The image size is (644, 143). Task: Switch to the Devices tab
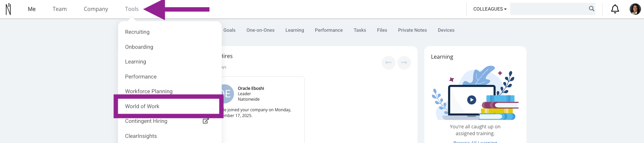[446, 30]
